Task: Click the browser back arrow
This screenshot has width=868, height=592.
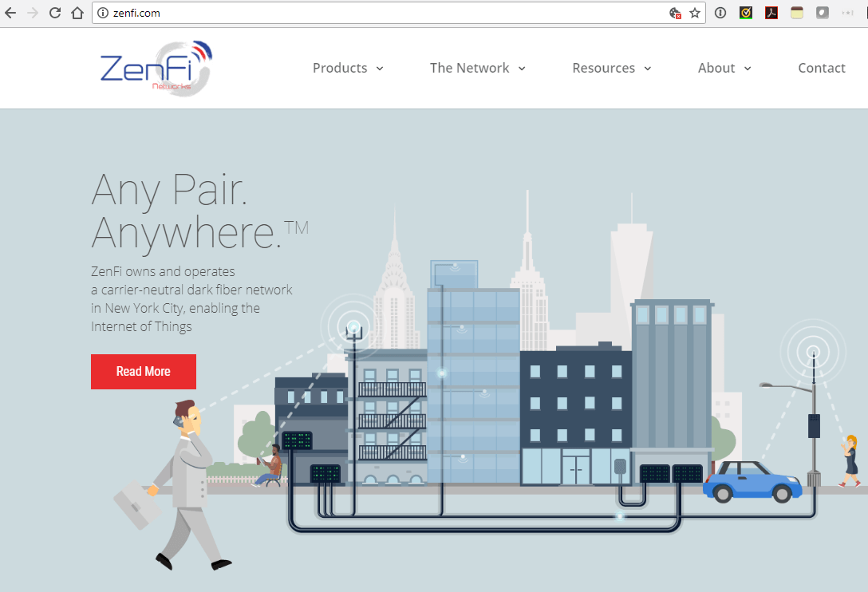Action: pos(10,13)
